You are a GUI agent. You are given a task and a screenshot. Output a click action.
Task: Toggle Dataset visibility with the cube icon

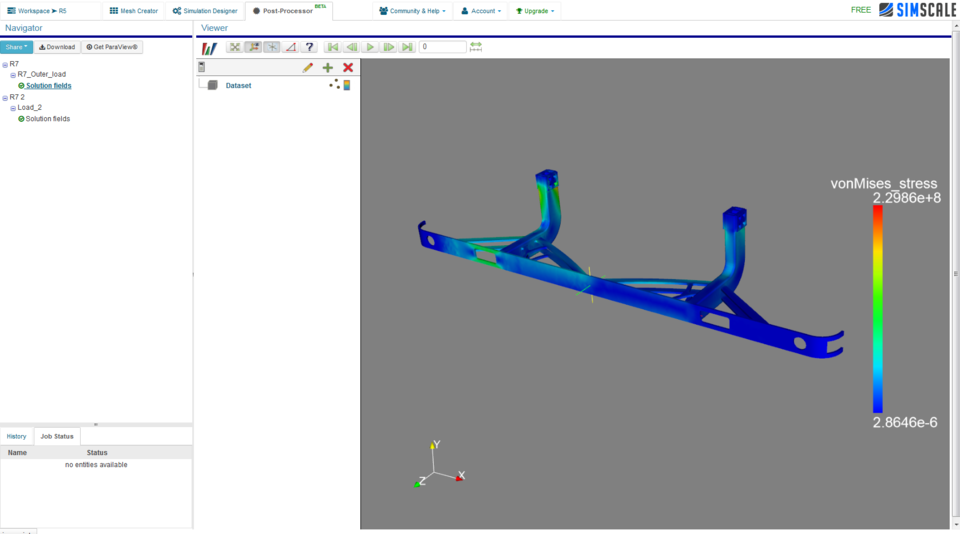click(x=212, y=85)
